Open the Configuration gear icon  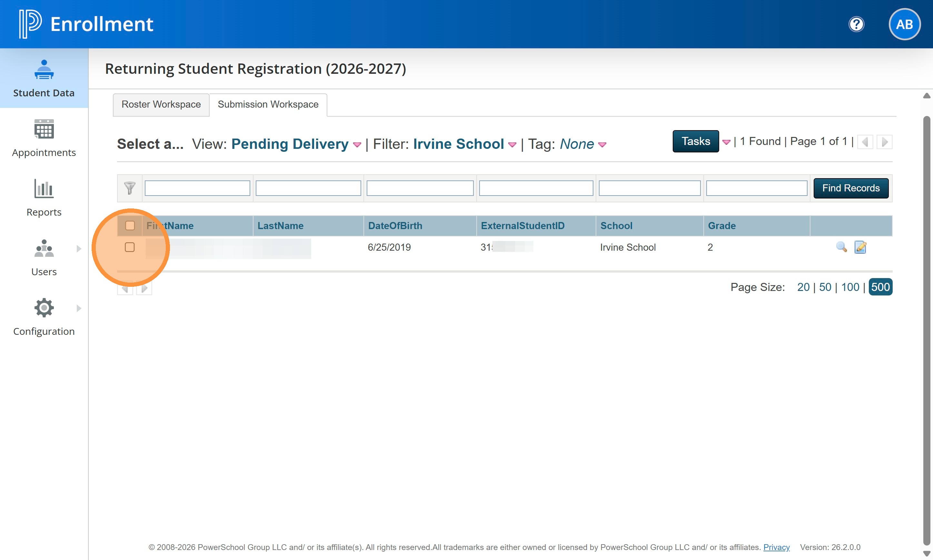[x=44, y=308]
